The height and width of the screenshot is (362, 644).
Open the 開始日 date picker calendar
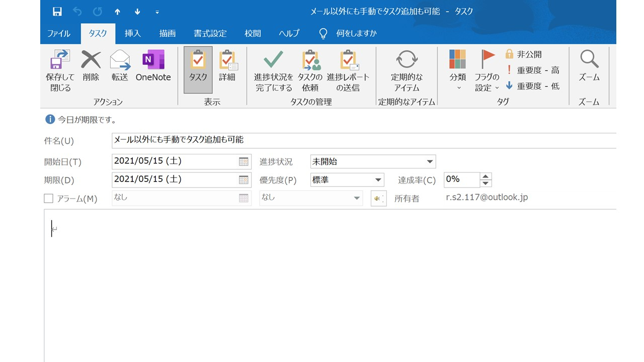pos(244,161)
